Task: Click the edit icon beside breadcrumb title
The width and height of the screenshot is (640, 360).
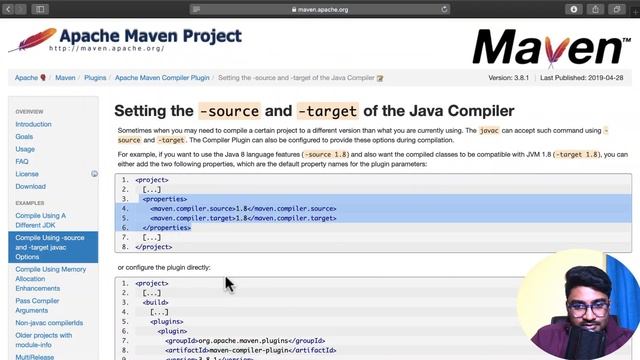Action: [380, 78]
